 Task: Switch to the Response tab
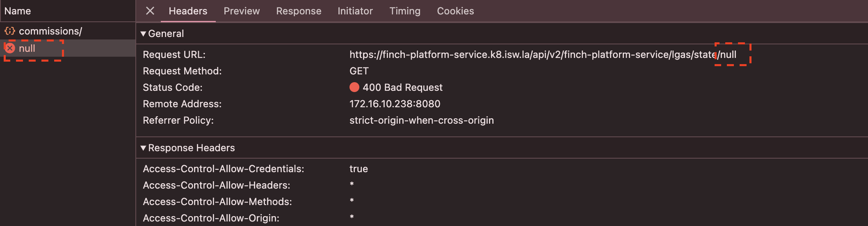[299, 11]
